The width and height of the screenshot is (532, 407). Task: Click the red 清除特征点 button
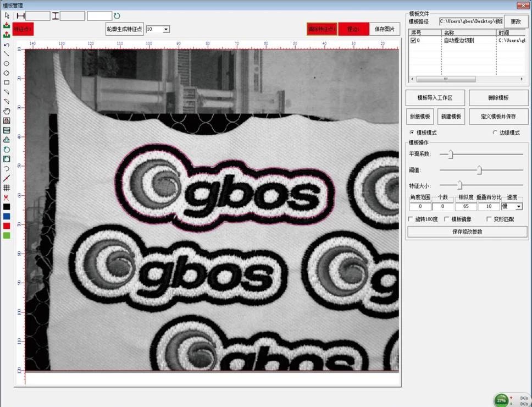coord(322,29)
